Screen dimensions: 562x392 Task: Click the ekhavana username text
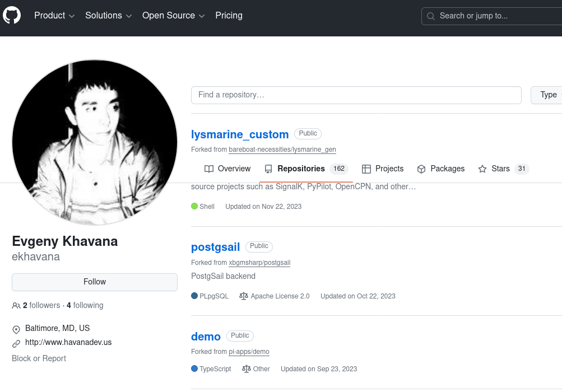tap(36, 256)
